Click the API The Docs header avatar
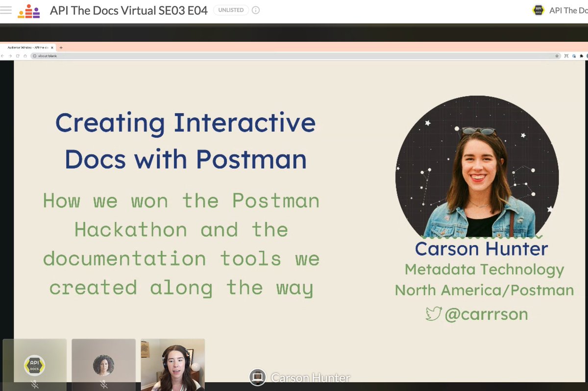 539,10
